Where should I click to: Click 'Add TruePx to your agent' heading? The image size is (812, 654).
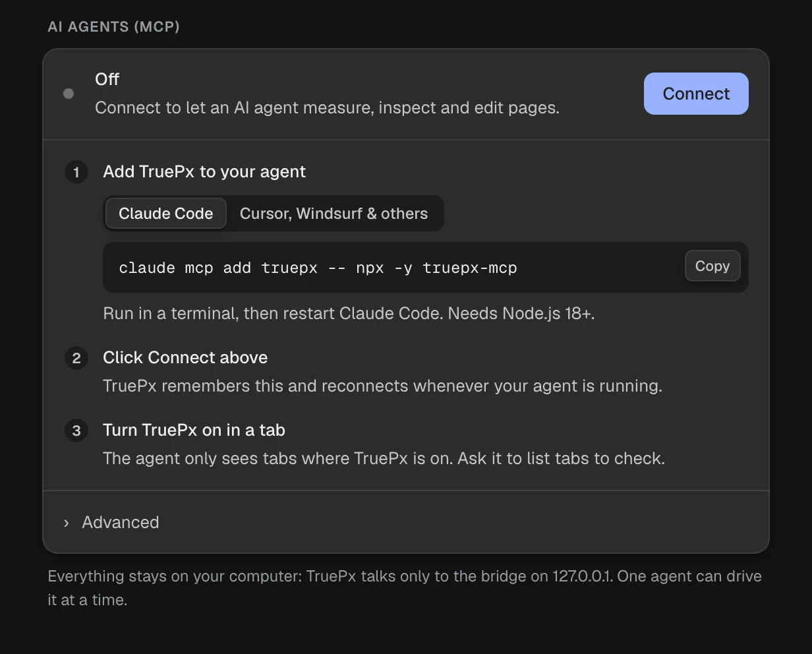click(204, 171)
